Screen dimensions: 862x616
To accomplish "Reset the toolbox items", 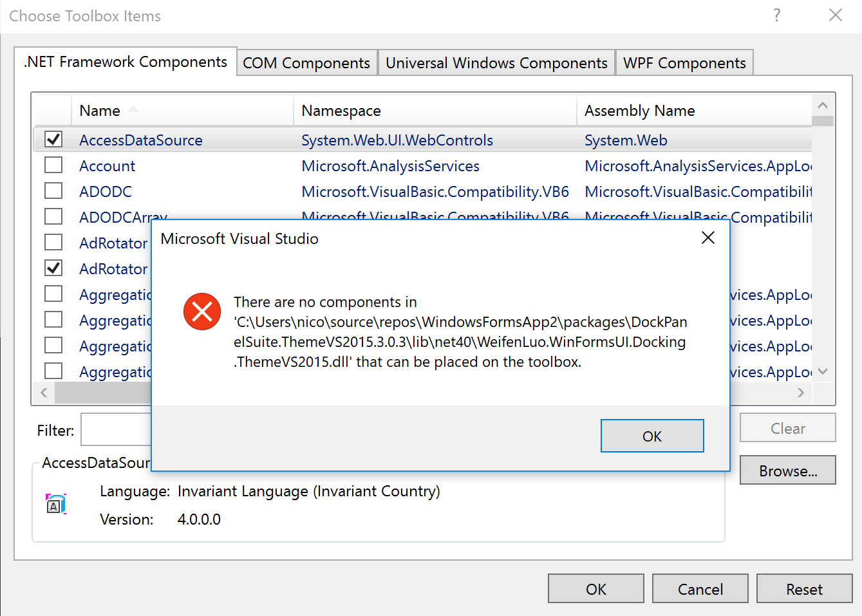I will [805, 589].
